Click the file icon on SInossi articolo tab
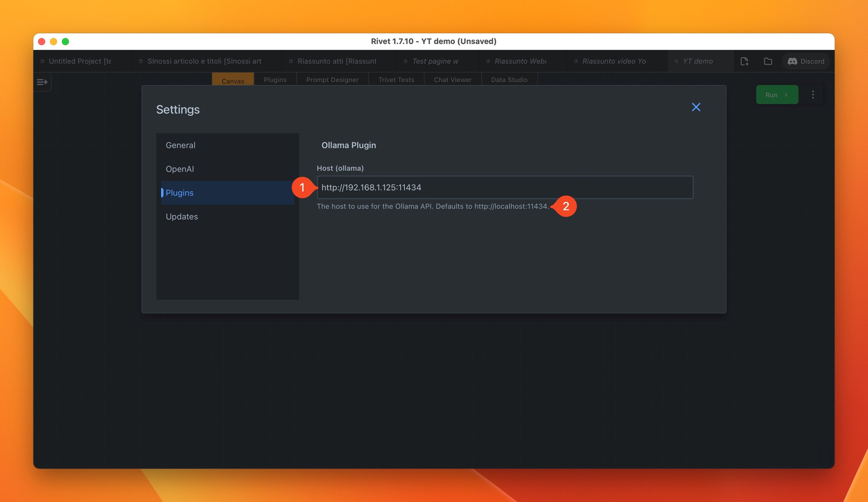 coord(141,61)
